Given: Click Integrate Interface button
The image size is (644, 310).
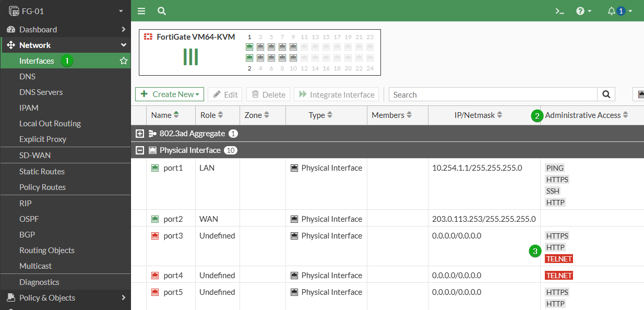Looking at the screenshot, I should pos(337,94).
